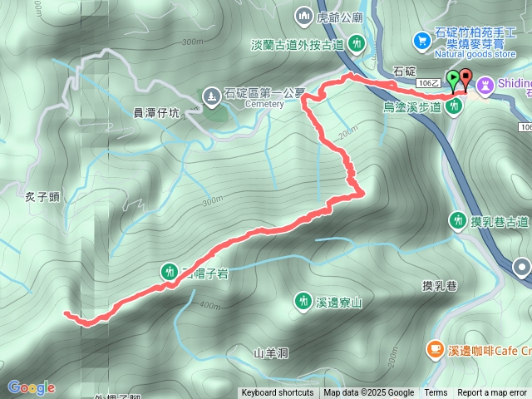This screenshot has width=532, height=399.
Task: Click the gray location pin at right edge
Action: [522, 267]
